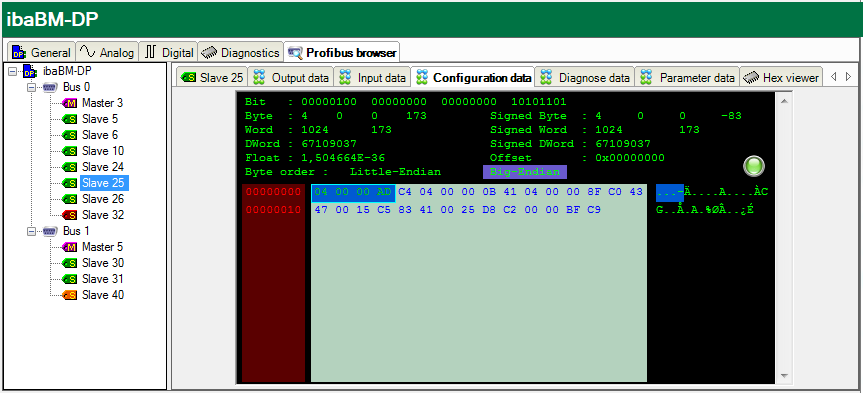Show previous tabs with left arrow
Image resolution: width=863 pixels, height=393 pixels.
833,77
